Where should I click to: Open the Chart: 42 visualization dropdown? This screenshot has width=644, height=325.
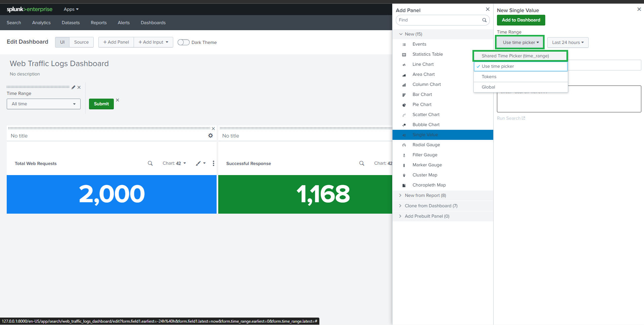(x=174, y=163)
